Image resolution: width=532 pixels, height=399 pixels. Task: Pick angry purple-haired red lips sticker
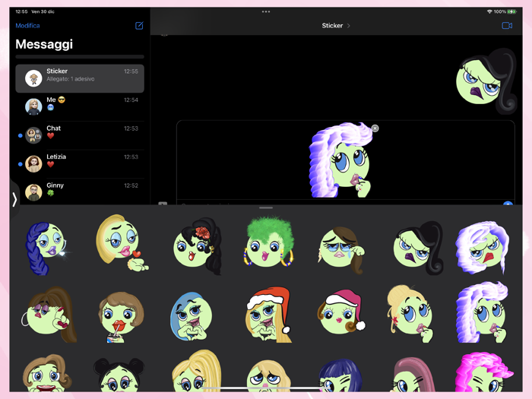coord(482,248)
